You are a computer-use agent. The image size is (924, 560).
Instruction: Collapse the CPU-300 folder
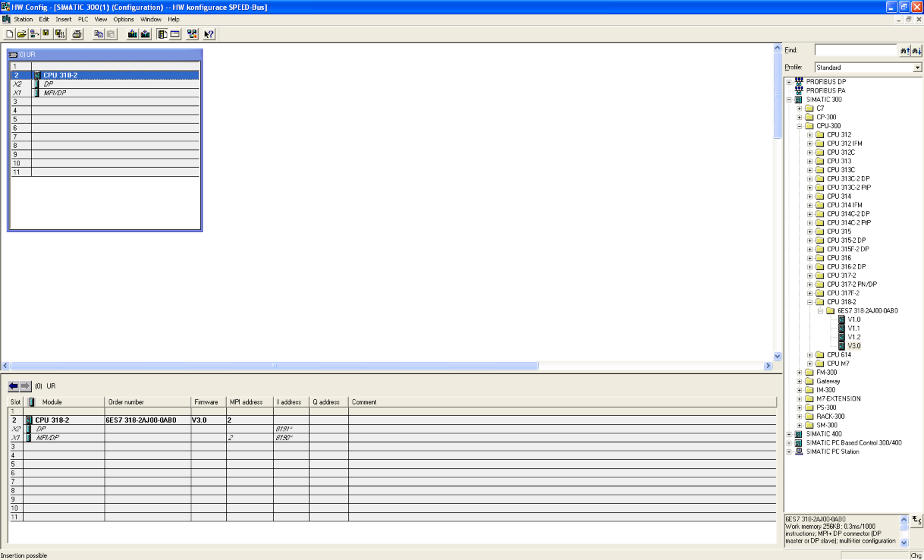coord(800,126)
